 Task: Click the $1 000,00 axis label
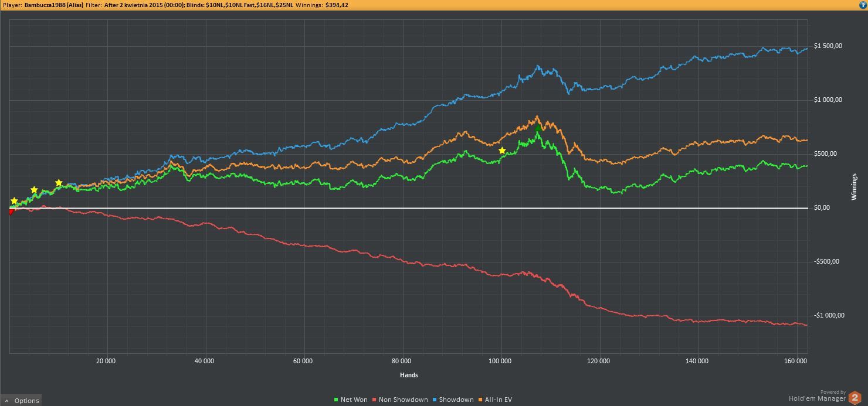coord(828,100)
